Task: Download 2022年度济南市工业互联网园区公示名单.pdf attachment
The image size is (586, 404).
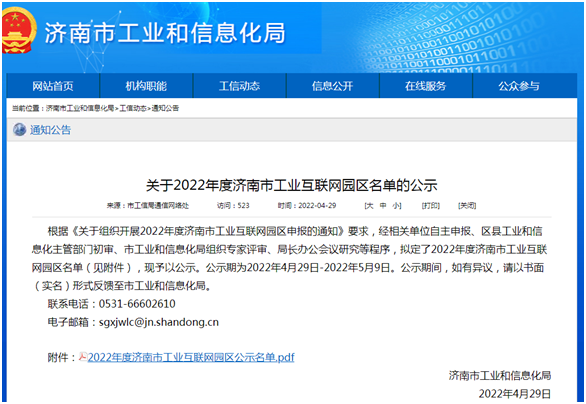Action: point(191,357)
